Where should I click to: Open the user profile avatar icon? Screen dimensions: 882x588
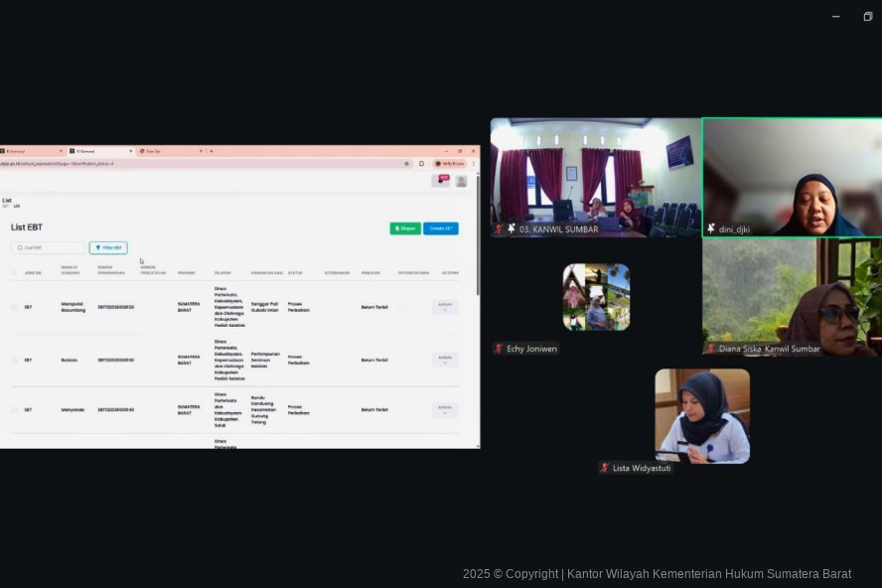point(461,181)
